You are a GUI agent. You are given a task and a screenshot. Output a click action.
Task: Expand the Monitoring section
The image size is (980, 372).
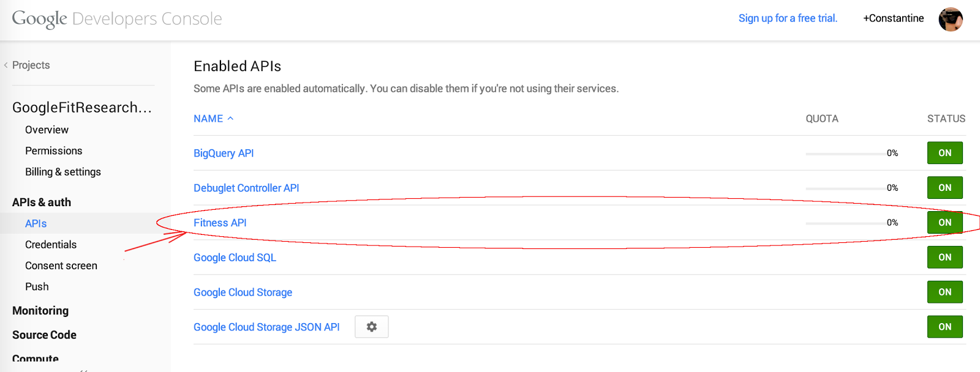click(x=40, y=310)
